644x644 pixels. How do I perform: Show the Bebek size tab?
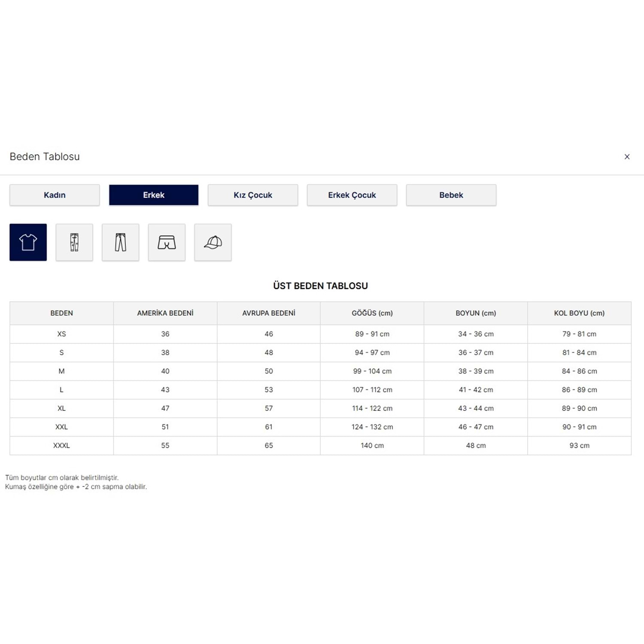pos(451,195)
